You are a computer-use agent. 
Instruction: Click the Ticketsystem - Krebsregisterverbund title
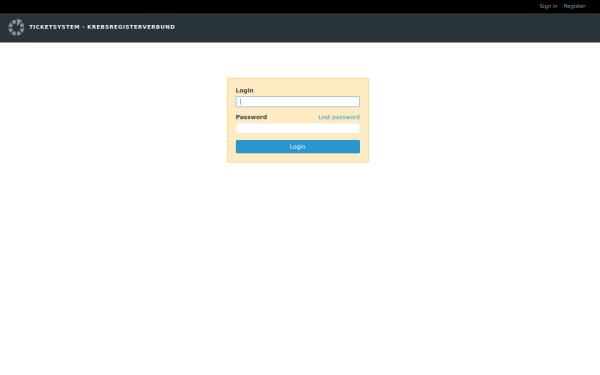[102, 27]
